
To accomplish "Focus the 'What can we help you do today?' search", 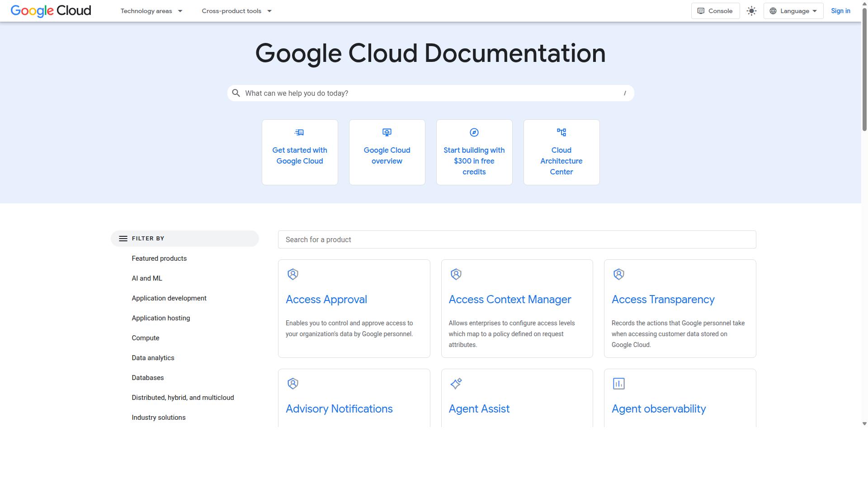I will [430, 93].
